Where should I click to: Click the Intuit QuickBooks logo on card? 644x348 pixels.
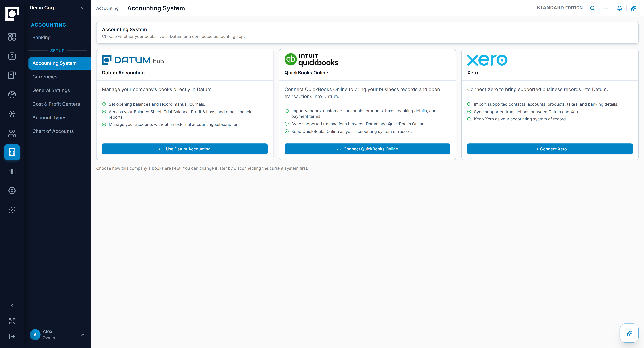(x=311, y=60)
